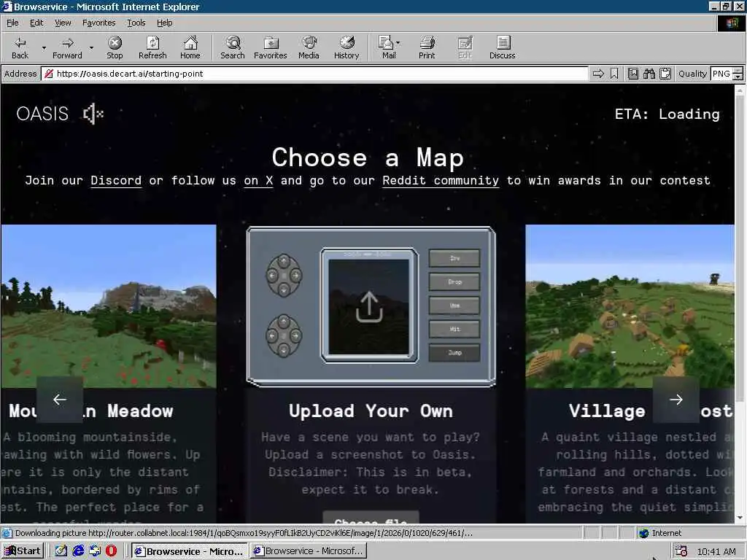This screenshot has height=560, width=747.
Task: Open the Help menu
Action: [164, 23]
